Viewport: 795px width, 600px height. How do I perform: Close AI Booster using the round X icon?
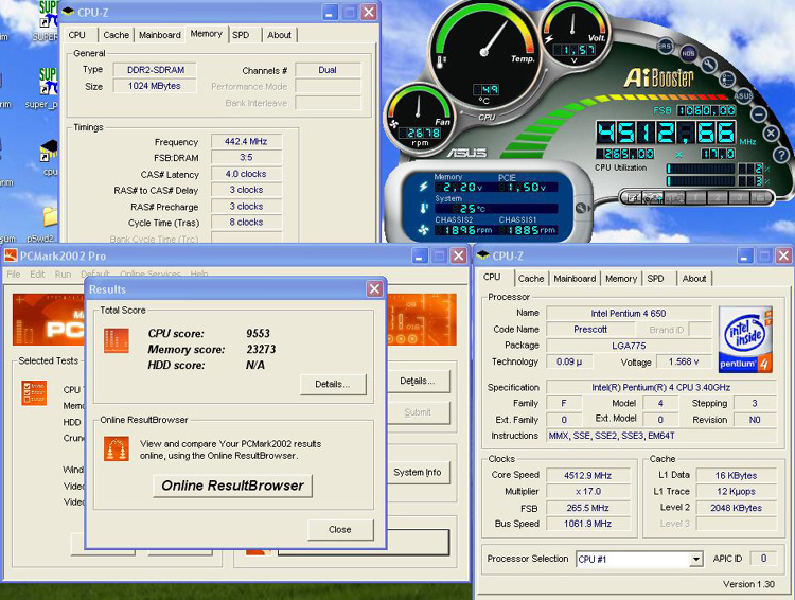(x=771, y=133)
